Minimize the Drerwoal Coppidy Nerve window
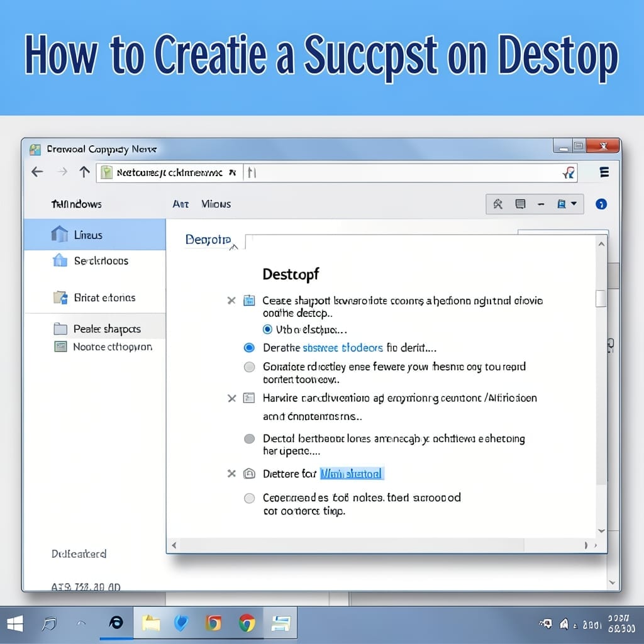Viewport: 644px width, 644px height. (x=563, y=146)
